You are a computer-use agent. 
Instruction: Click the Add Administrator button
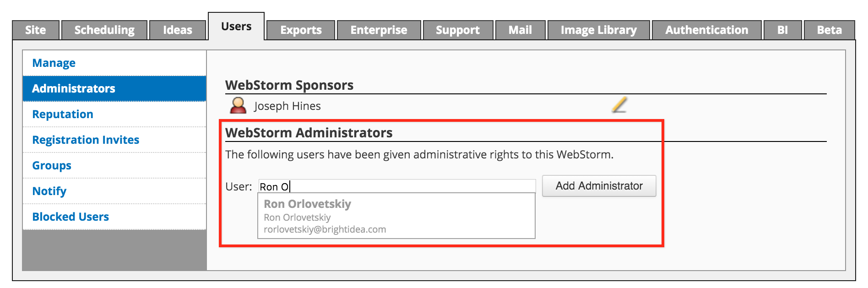[x=599, y=186]
